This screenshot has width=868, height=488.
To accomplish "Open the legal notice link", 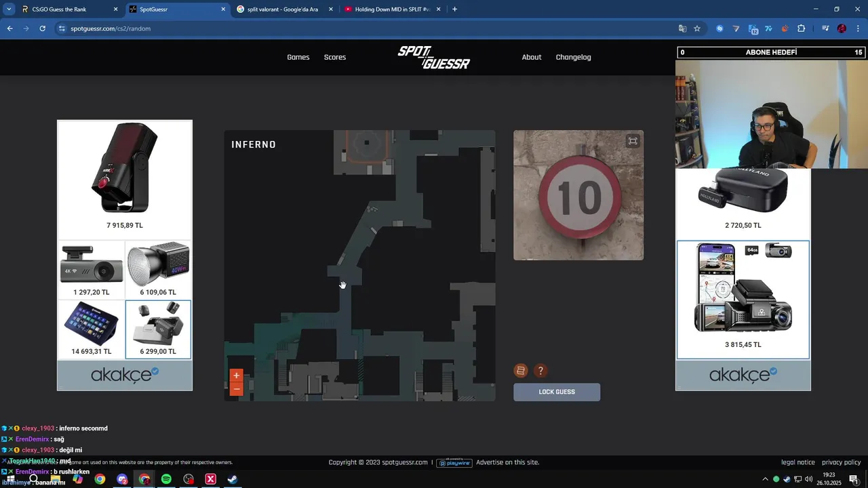I will (798, 462).
